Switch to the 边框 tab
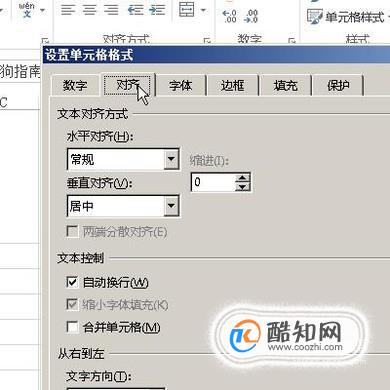Viewport: 390px width, 390px height. click(233, 86)
